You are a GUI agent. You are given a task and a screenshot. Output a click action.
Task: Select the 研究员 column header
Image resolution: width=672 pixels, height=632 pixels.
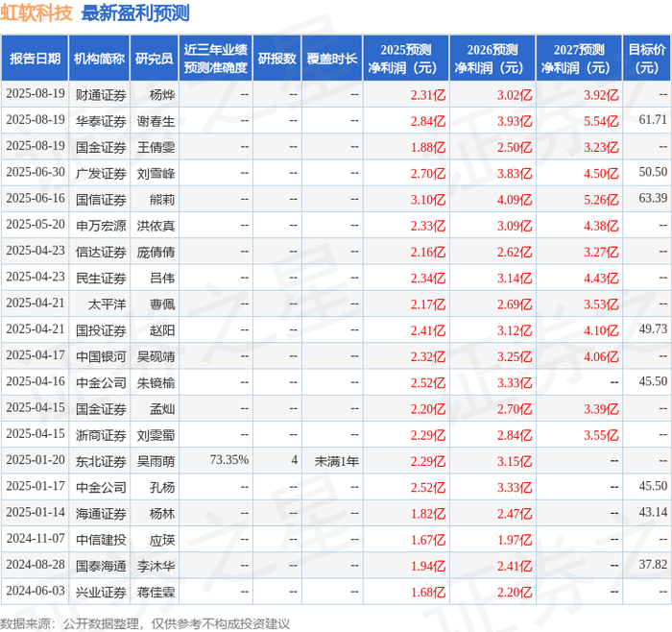pyautogui.click(x=155, y=59)
